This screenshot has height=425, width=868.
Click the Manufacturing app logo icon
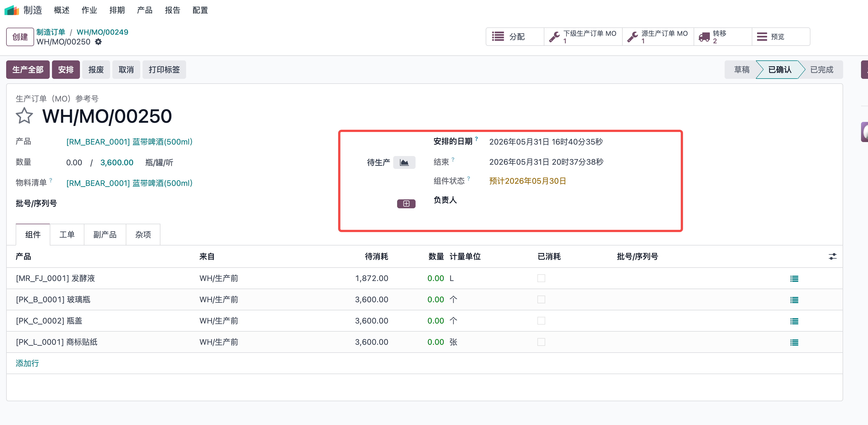pyautogui.click(x=12, y=10)
